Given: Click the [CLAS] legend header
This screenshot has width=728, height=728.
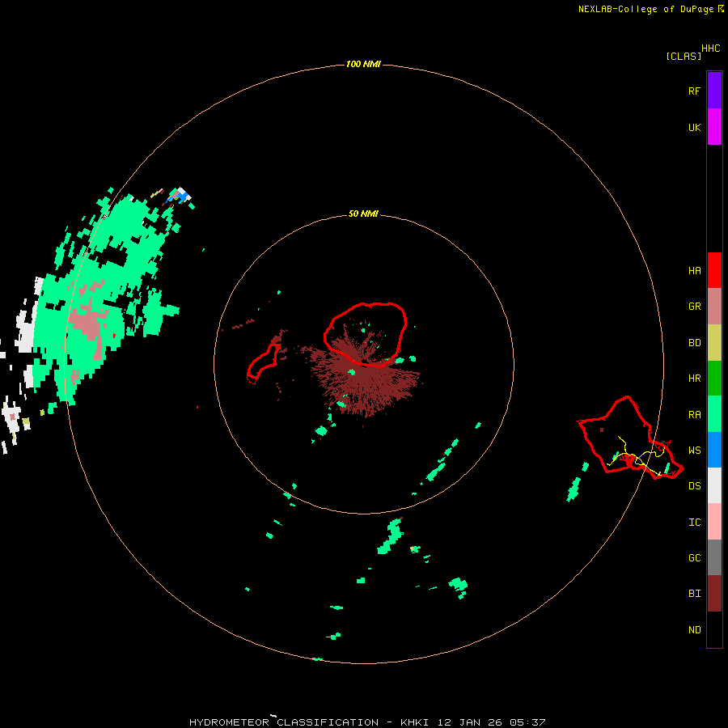Looking at the screenshot, I should point(684,56).
